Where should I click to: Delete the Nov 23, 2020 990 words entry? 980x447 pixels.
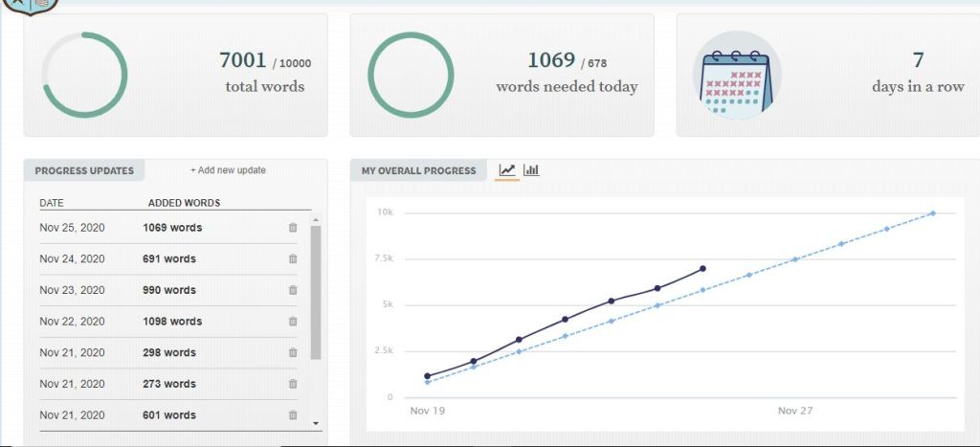293,290
